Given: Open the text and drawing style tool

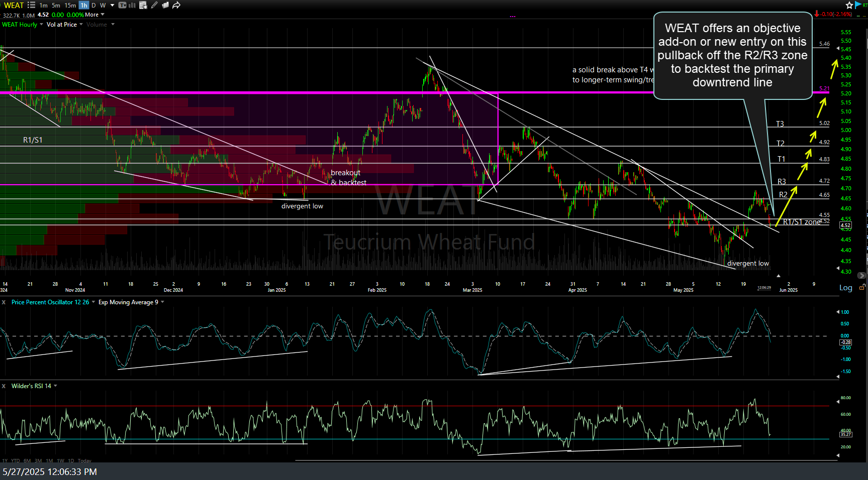Looking at the screenshot, I should [x=122, y=5].
